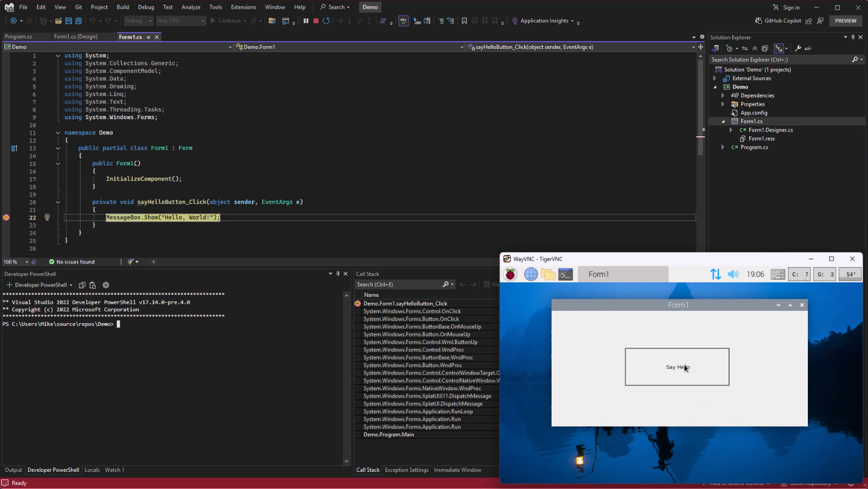
Task: Click the Say Hello button in Form1
Action: (677, 367)
